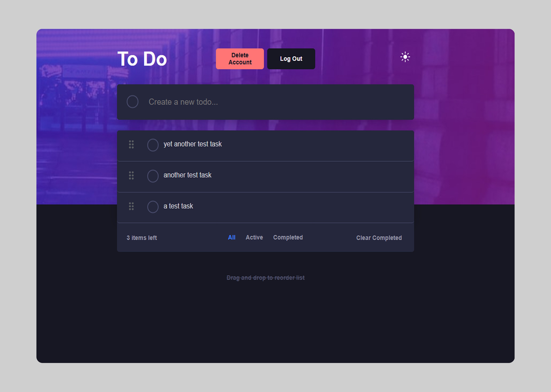The height and width of the screenshot is (392, 551).
Task: Toggle light mode with the sun icon
Action: click(x=405, y=57)
